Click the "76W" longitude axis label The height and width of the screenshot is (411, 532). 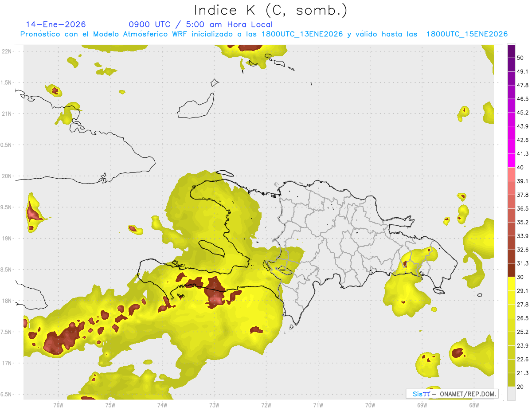(58, 405)
